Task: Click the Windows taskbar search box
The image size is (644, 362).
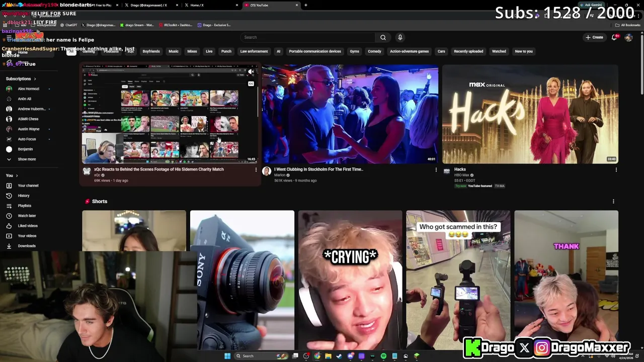Action: (261, 356)
